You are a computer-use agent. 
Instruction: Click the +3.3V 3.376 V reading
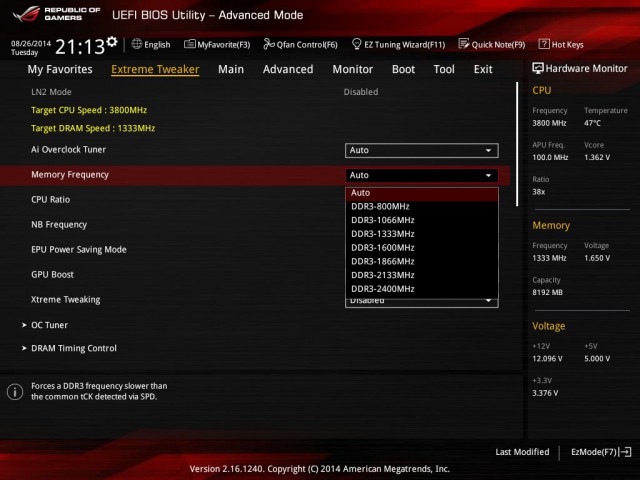tap(545, 393)
